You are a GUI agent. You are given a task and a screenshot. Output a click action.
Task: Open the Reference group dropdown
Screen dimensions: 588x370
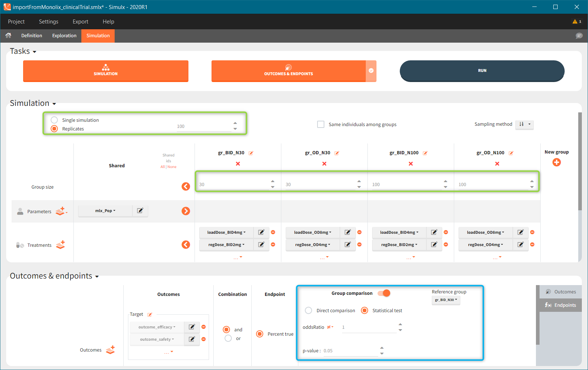(446, 300)
